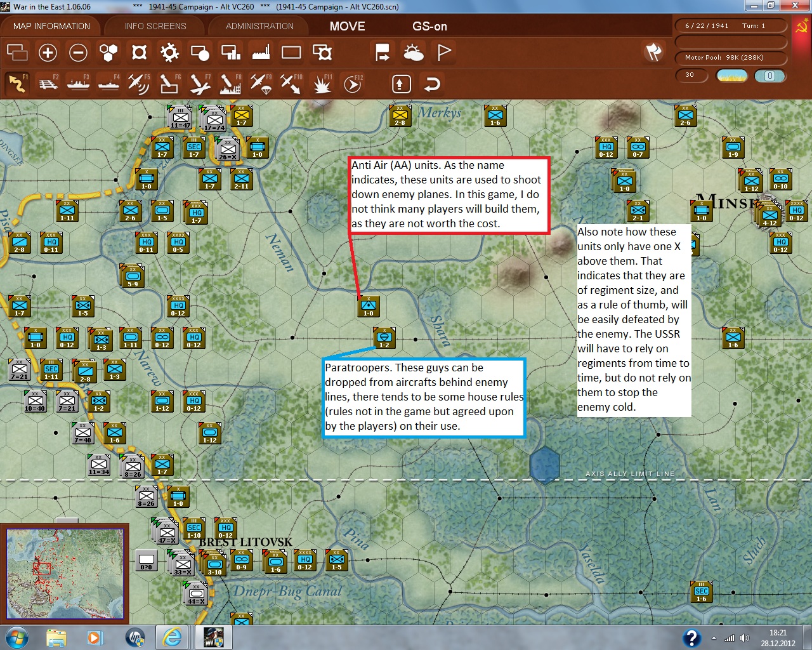Enable Bomb Unit mode (F6)

[169, 84]
